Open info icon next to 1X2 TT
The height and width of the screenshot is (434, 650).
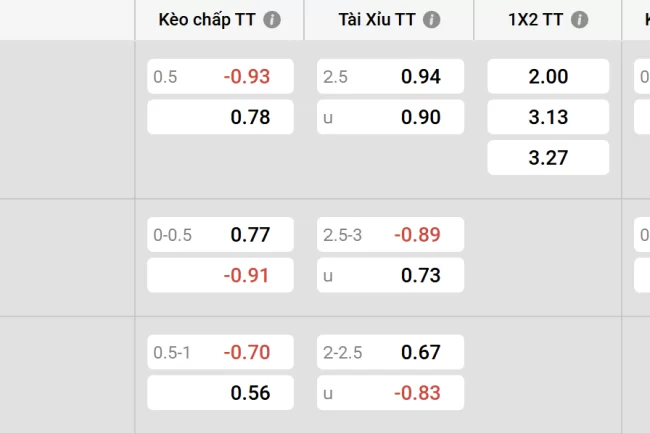coord(580,20)
